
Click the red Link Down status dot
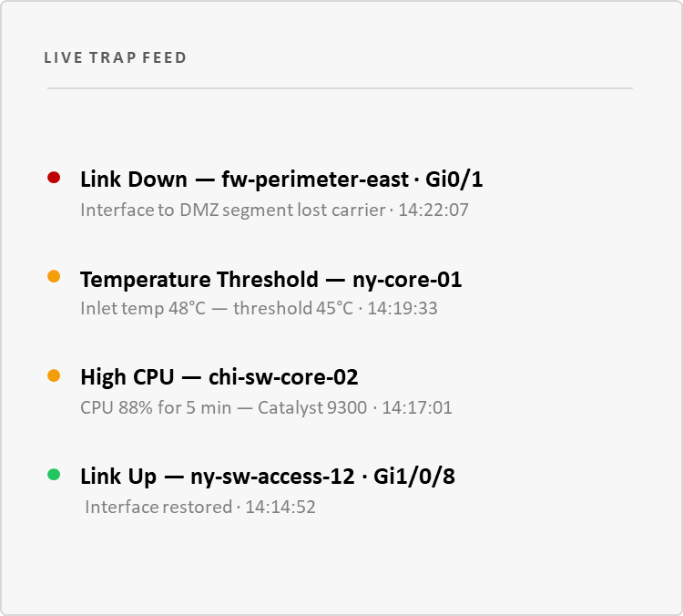click(x=54, y=178)
